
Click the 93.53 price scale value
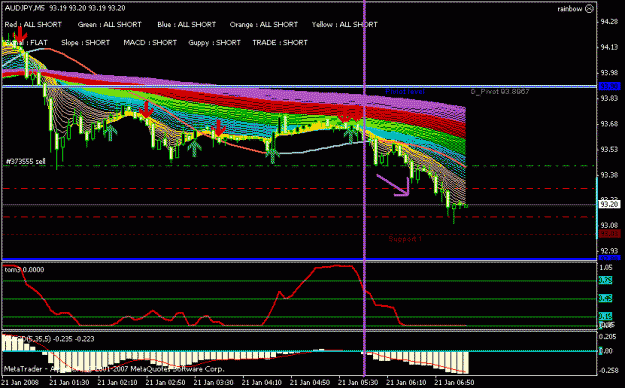pos(609,150)
